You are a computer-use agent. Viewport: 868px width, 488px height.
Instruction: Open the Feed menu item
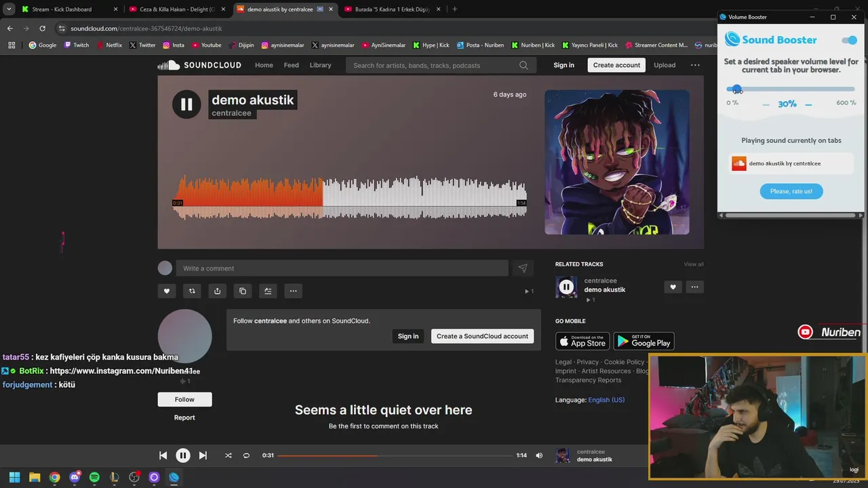click(291, 65)
